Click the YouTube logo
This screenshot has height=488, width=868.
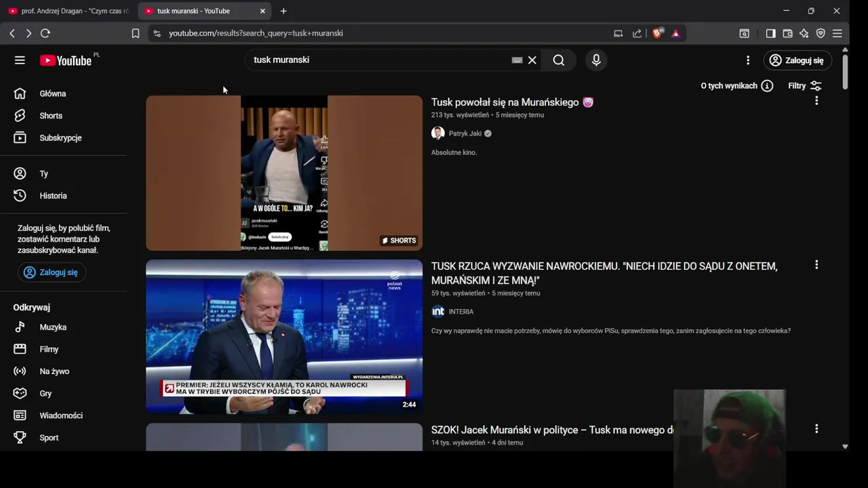point(66,60)
